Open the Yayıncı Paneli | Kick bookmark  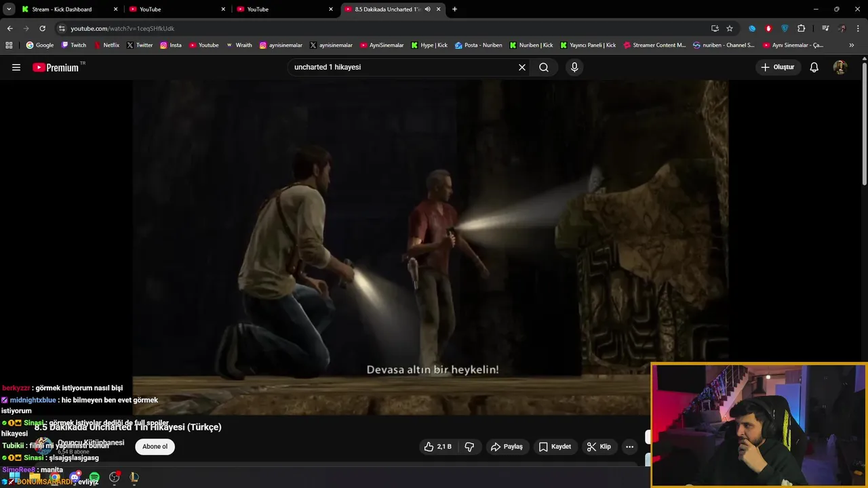pyautogui.click(x=588, y=45)
